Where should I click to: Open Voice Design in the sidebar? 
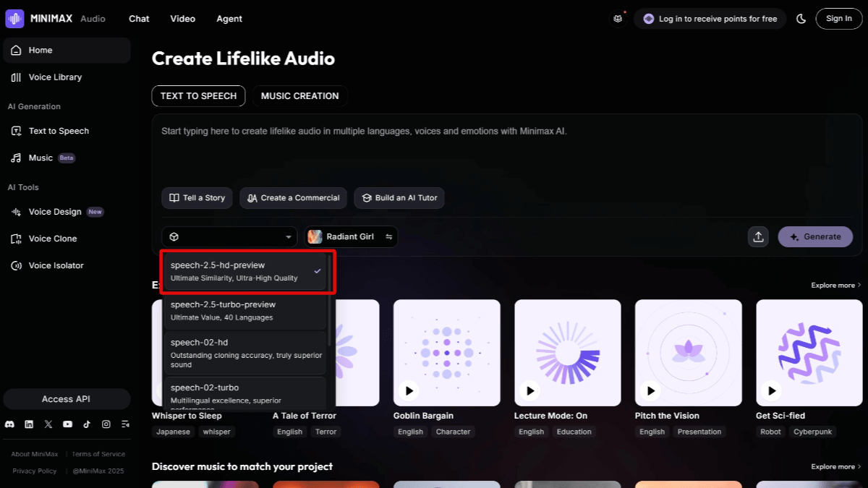pyautogui.click(x=67, y=212)
